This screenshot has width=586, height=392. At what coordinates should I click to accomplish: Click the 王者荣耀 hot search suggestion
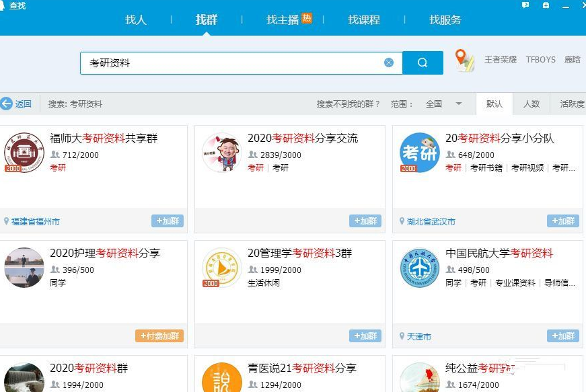pyautogui.click(x=501, y=60)
